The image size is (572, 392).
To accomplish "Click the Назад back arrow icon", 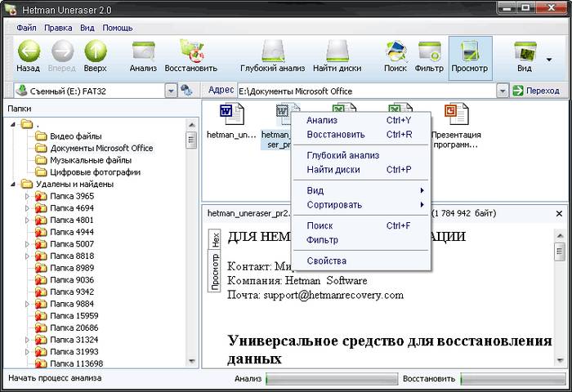I will 28,53.
